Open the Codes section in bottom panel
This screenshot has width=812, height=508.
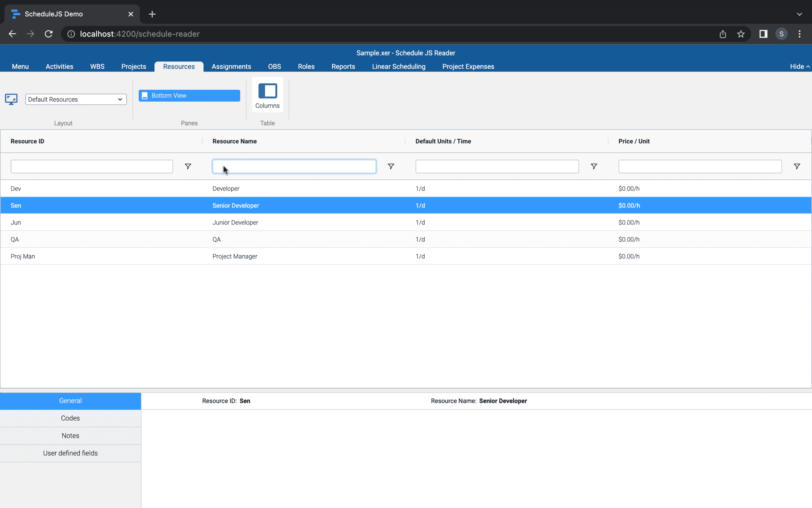tap(70, 418)
